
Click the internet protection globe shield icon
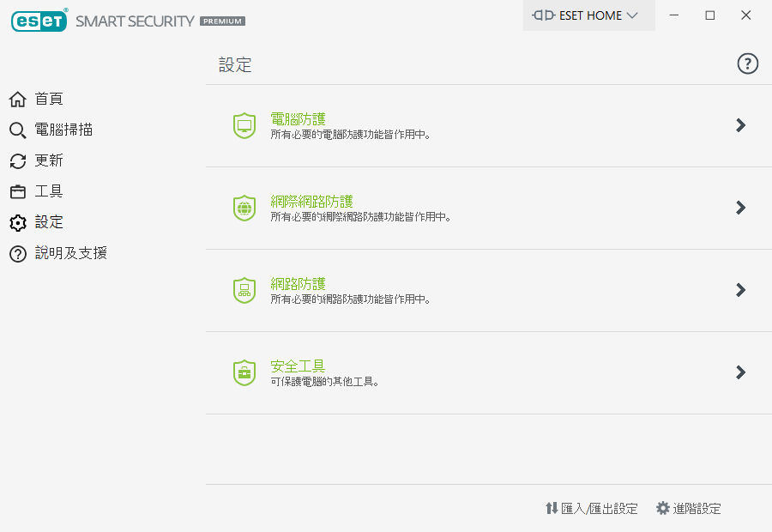pyautogui.click(x=244, y=208)
